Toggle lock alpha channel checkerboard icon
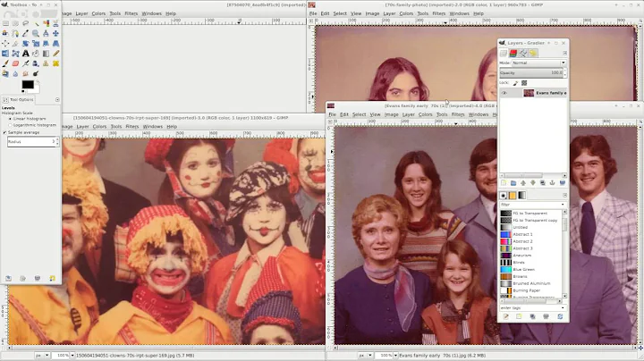 [524, 83]
